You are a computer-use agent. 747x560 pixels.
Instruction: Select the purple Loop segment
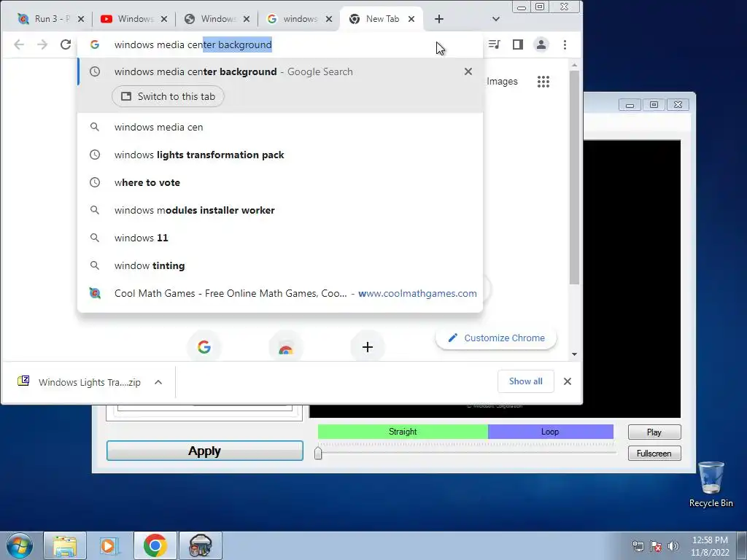click(x=551, y=432)
